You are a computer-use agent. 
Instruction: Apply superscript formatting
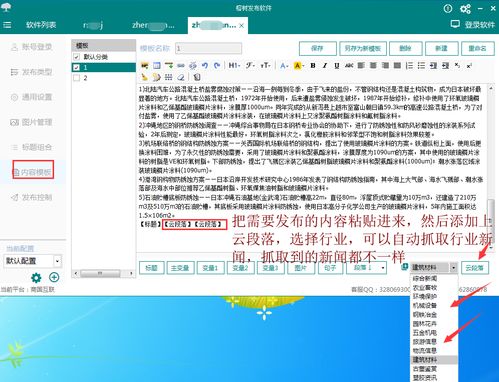pyautogui.click(x=469, y=66)
